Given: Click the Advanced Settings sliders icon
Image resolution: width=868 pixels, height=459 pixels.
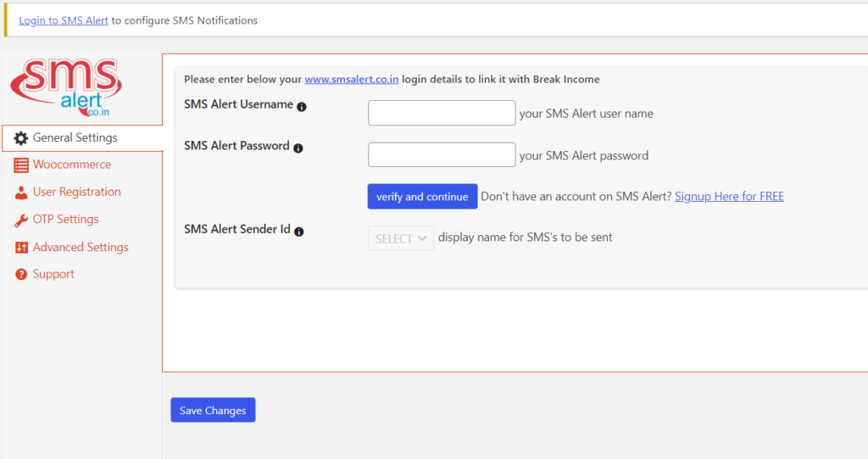Looking at the screenshot, I should tap(21, 247).
